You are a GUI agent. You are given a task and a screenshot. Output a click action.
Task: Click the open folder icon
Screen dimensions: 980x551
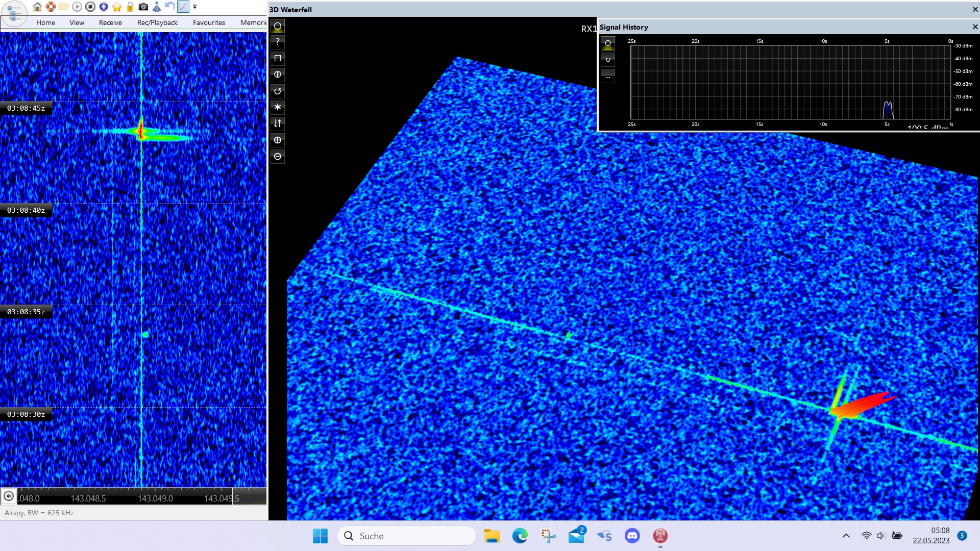(64, 7)
